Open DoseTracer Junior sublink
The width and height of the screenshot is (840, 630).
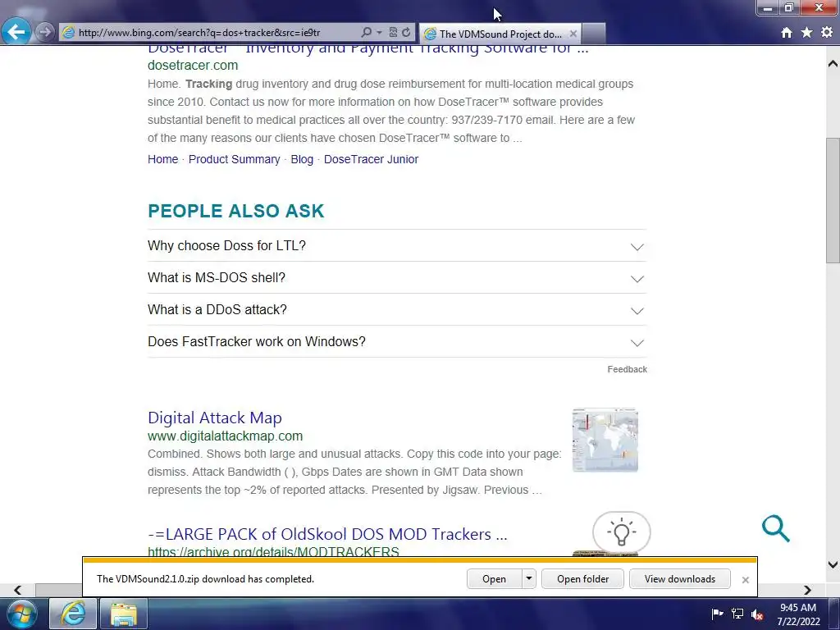click(x=372, y=159)
